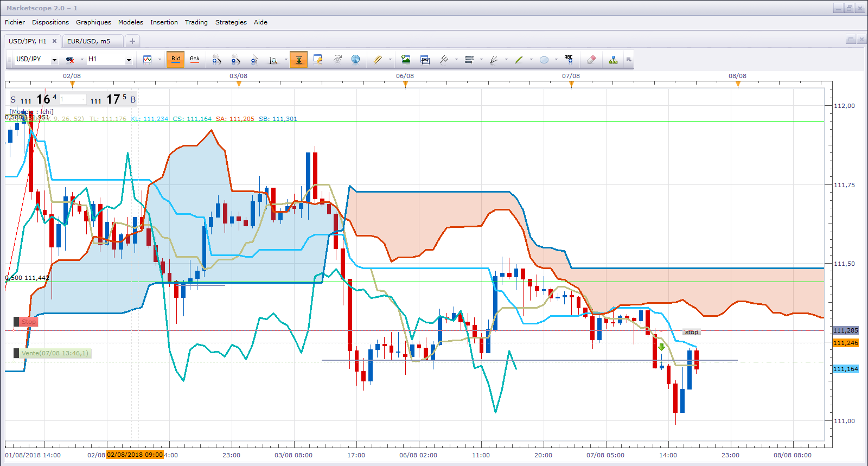The width and height of the screenshot is (868, 466).
Task: Open the Graphiques menu
Action: coord(93,22)
